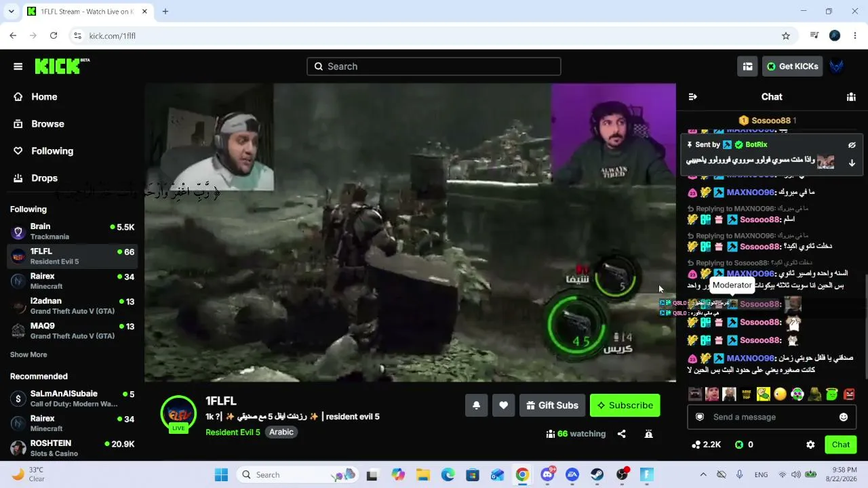
Task: Open the Windows Start menu
Action: 221,475
